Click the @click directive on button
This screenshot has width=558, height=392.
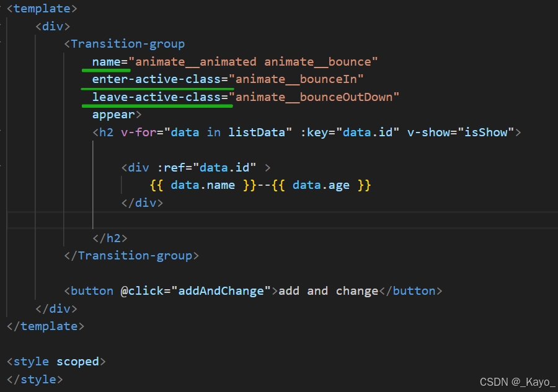[143, 291]
